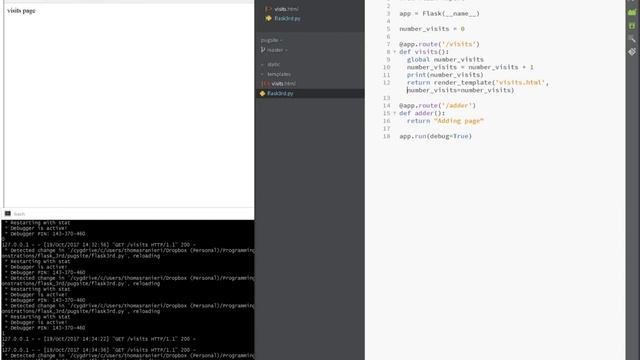Open the pugsite project dropdown

click(x=271, y=40)
